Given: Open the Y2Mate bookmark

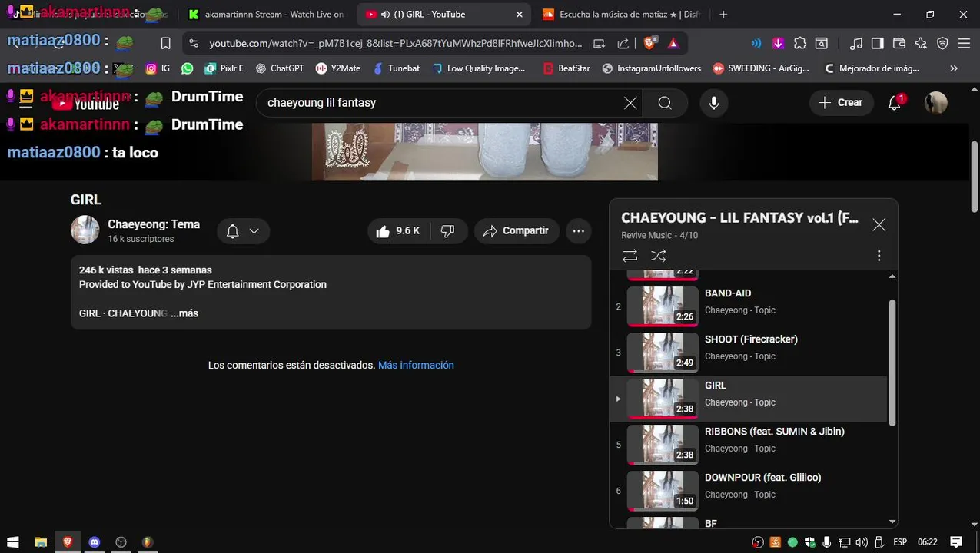Looking at the screenshot, I should (x=338, y=68).
